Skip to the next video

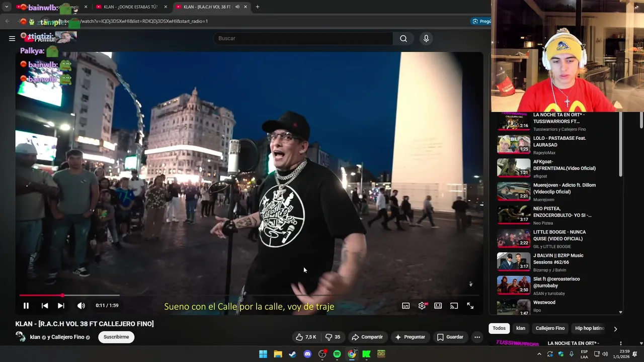point(61,306)
